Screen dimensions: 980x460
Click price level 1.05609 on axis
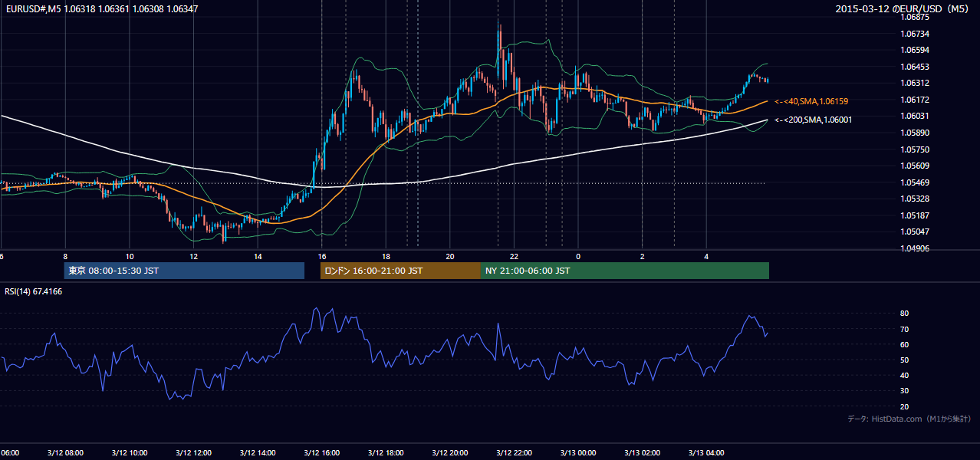coord(915,166)
